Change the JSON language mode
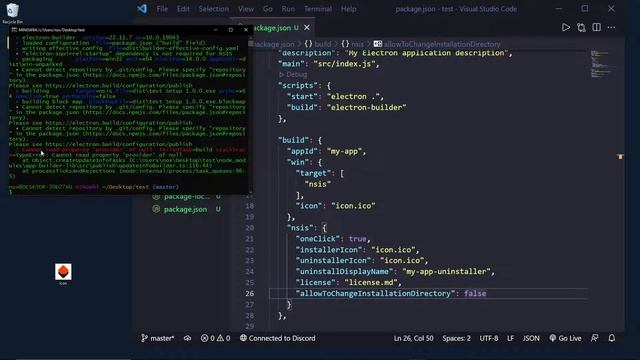This screenshot has height=360, width=640. click(x=531, y=338)
